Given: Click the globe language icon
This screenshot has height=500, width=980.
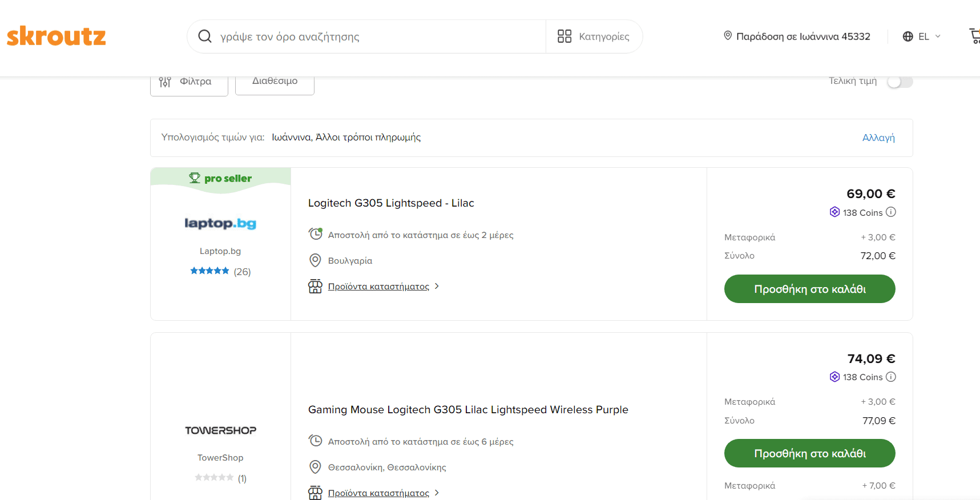Looking at the screenshot, I should [908, 37].
